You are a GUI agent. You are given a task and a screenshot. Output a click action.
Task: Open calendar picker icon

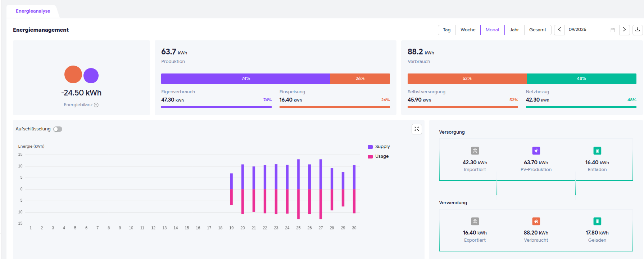pyautogui.click(x=613, y=30)
